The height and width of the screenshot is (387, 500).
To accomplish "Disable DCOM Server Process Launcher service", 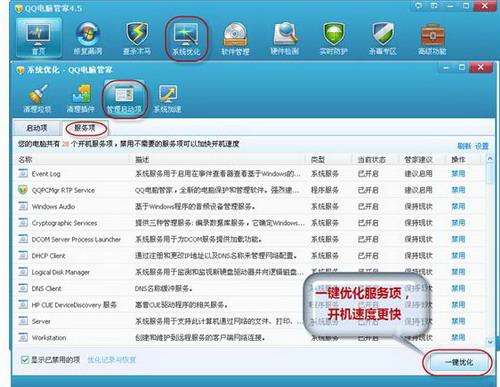I will pyautogui.click(x=458, y=239).
